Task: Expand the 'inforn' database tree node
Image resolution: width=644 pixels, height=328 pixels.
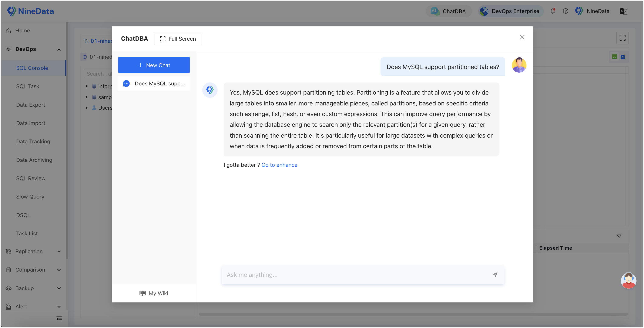Action: (x=87, y=86)
